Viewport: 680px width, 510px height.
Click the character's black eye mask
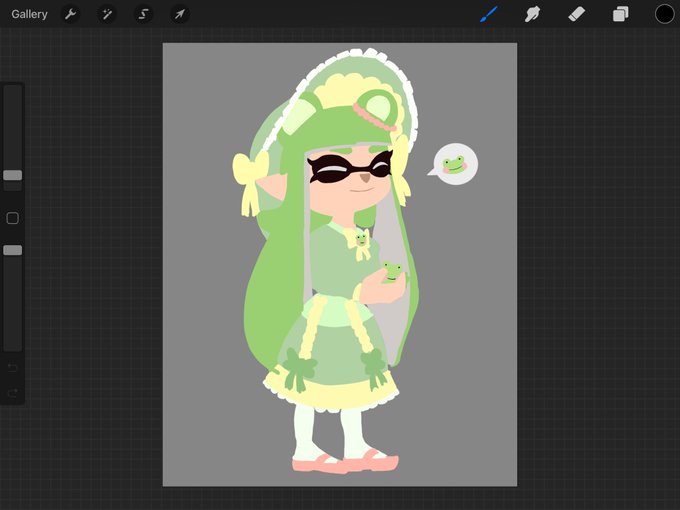[350, 169]
